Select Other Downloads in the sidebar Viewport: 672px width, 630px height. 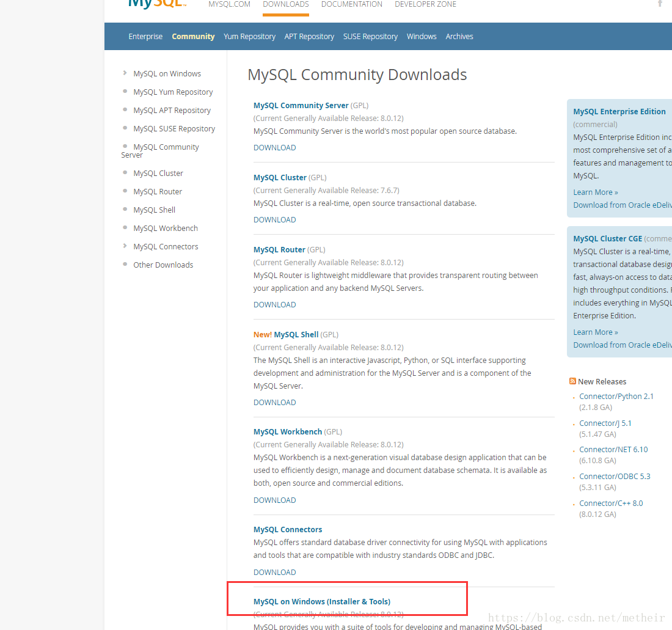(163, 265)
